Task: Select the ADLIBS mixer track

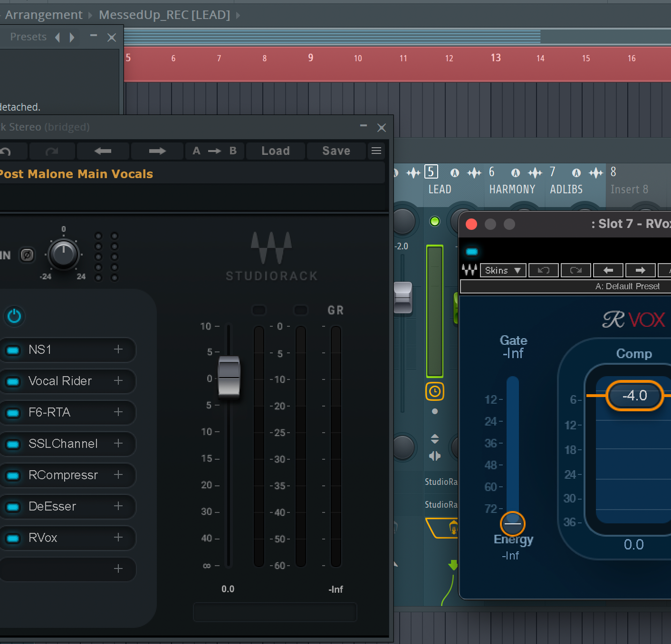Action: tap(566, 189)
